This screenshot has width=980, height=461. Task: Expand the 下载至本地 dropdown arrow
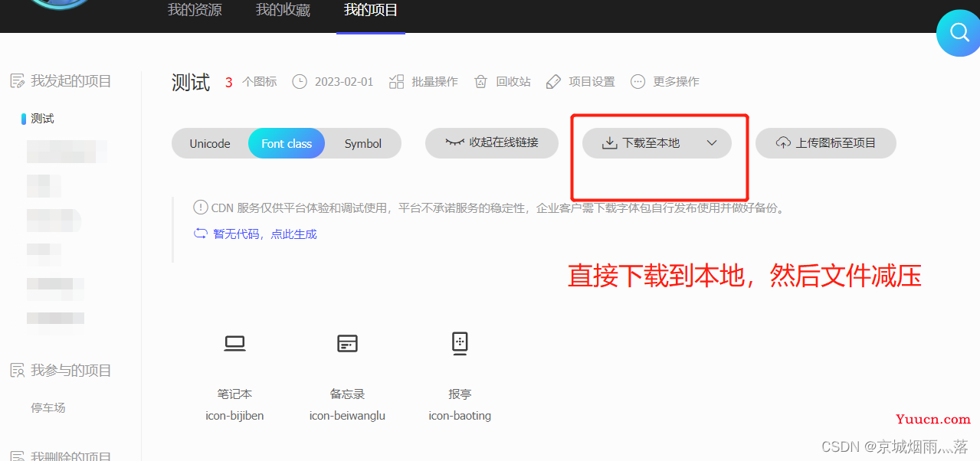[x=712, y=143]
